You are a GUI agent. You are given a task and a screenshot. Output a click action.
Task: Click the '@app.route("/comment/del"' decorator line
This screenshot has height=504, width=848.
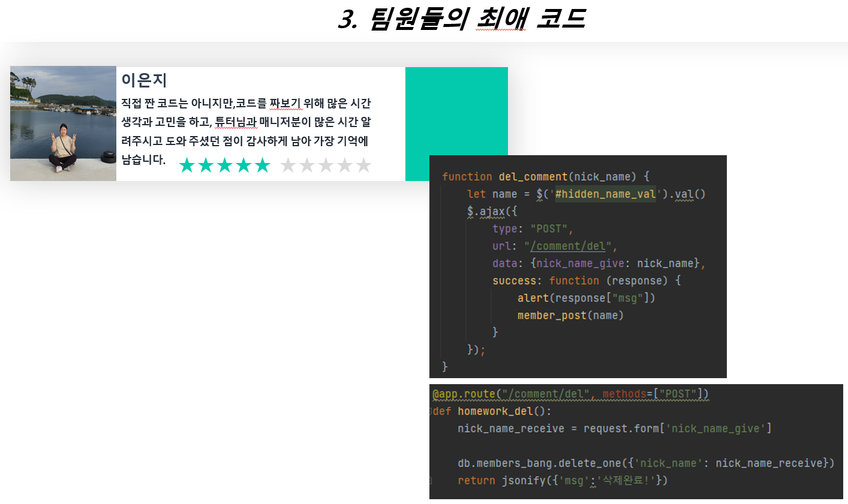pos(571,394)
